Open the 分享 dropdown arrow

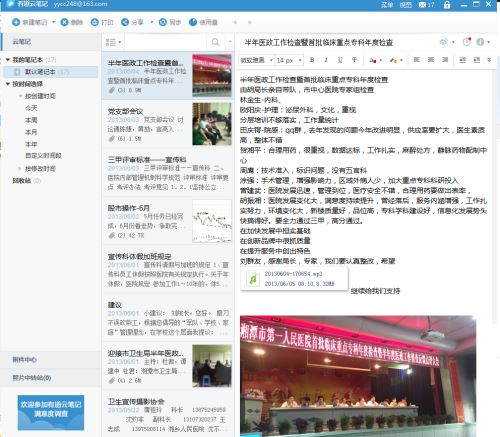tap(152, 22)
